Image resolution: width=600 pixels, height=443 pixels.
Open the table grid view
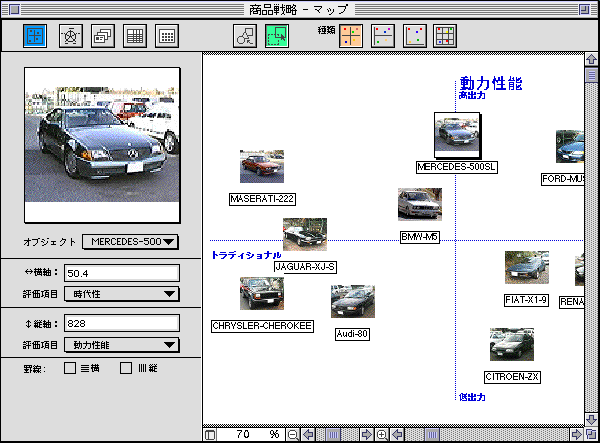[x=135, y=36]
